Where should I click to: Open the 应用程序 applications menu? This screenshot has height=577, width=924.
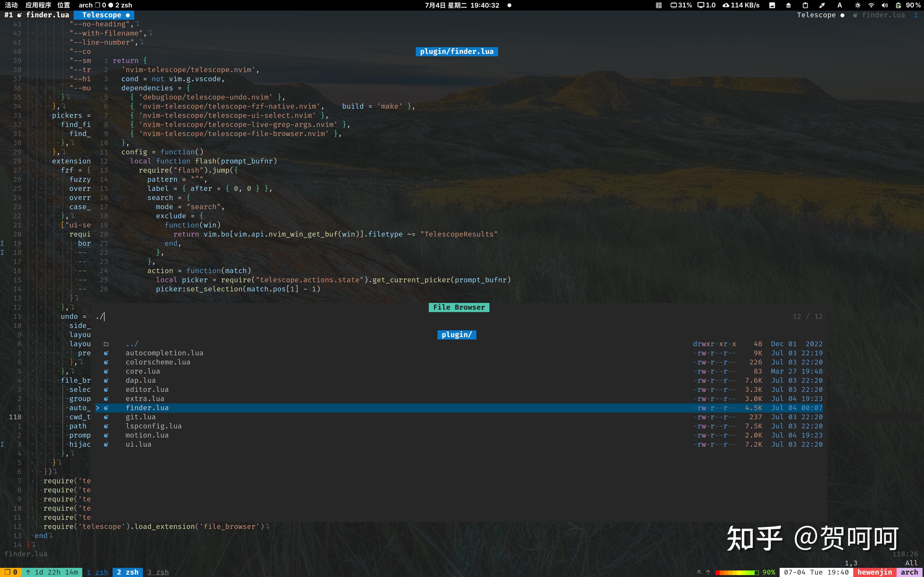(x=38, y=5)
